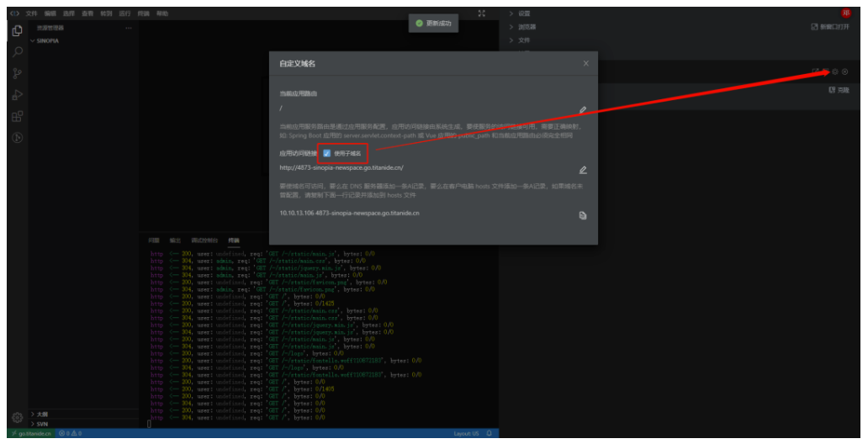Open the Extensions view
868x444 pixels.
tap(17, 116)
